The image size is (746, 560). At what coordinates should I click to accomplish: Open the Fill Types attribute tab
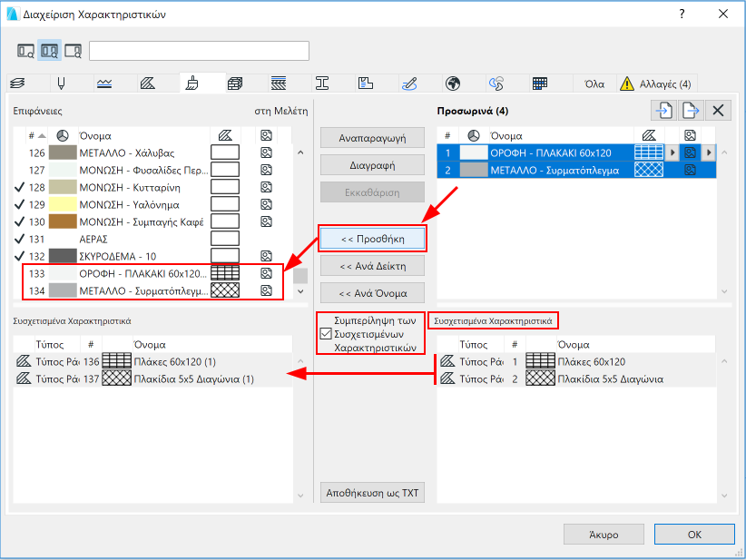coord(148,84)
